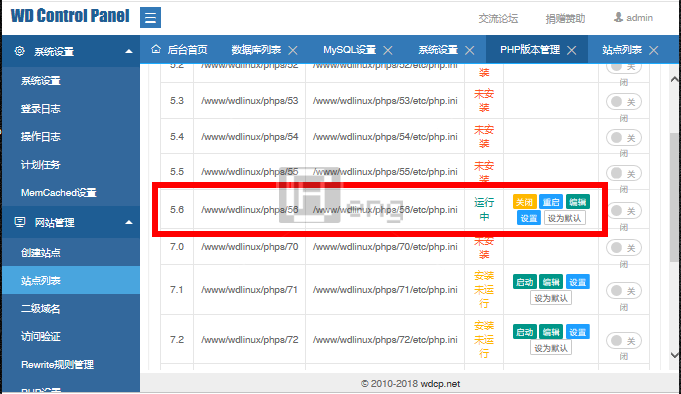Toggle the switch in PHP 7.2 row

coord(624,341)
